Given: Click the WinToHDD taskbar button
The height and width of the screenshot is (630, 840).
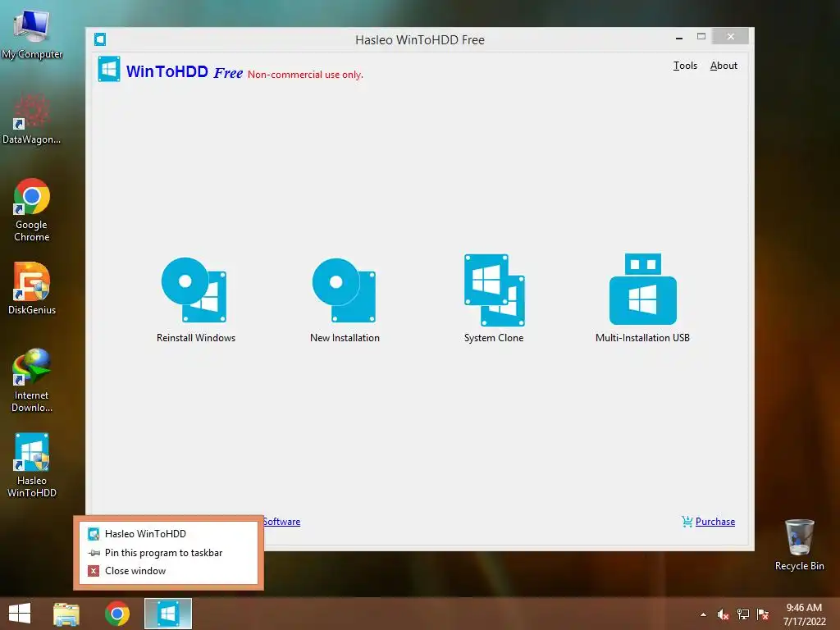Looking at the screenshot, I should tap(168, 614).
